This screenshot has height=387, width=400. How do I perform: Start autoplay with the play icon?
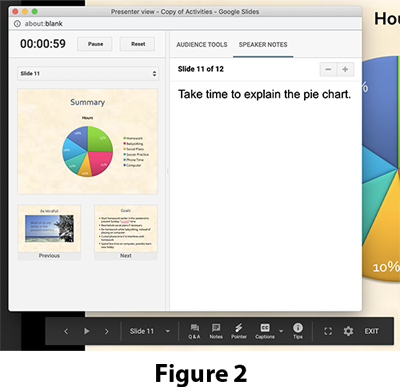pos(86,331)
